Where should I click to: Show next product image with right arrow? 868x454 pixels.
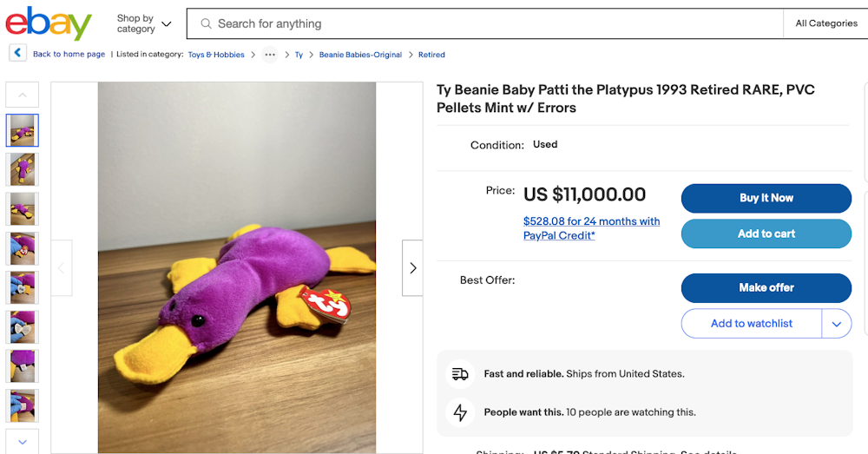(x=412, y=268)
